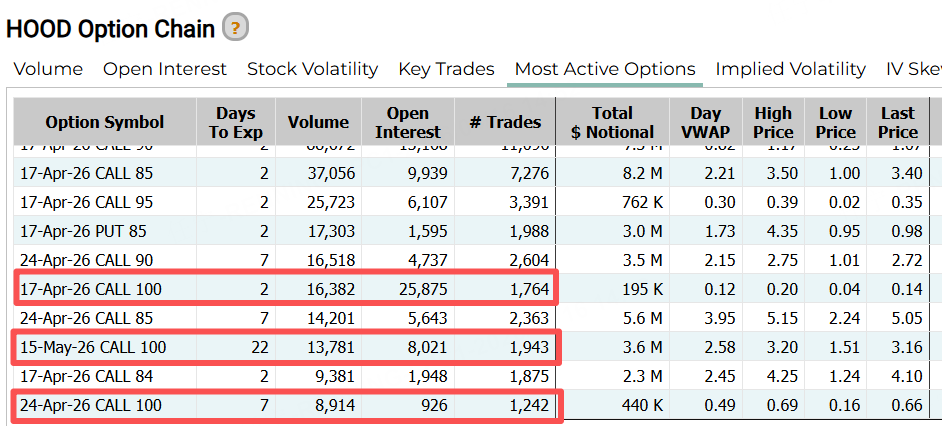Select the 17-Apr-26 CALL 100 row
Image resolution: width=942 pixels, height=426 pixels.
coord(91,289)
